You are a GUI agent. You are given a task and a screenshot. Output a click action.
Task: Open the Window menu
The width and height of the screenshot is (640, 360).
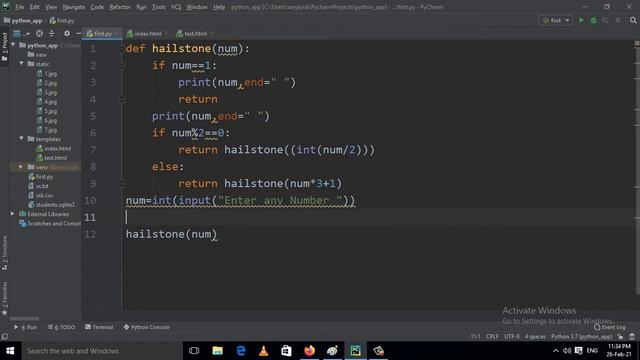pos(197,7)
